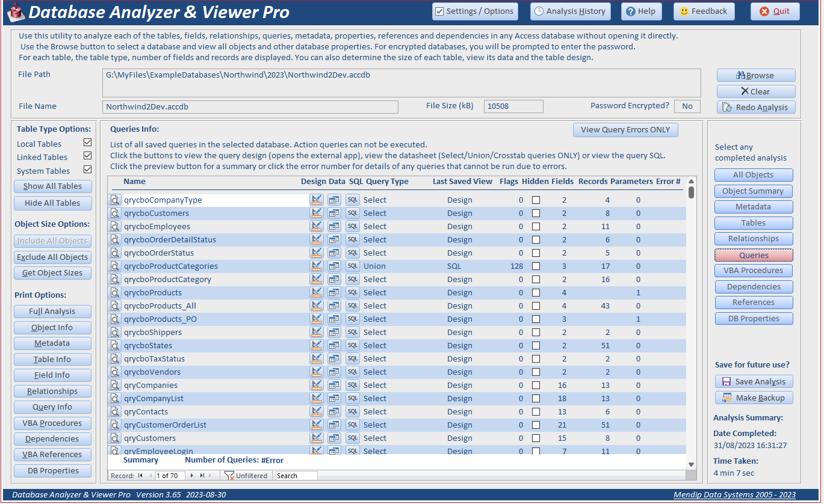View data of qrycboStates query
The image size is (824, 504).
click(334, 346)
